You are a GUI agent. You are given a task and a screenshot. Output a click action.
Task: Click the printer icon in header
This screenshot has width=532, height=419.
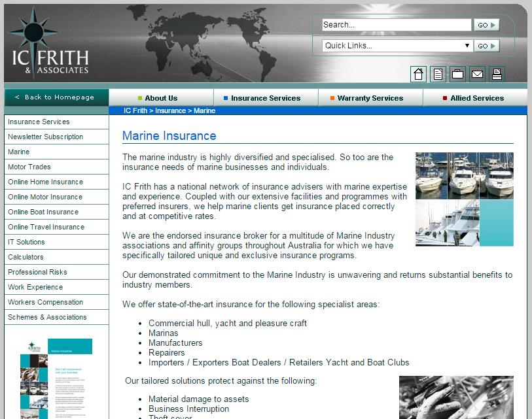coord(497,74)
